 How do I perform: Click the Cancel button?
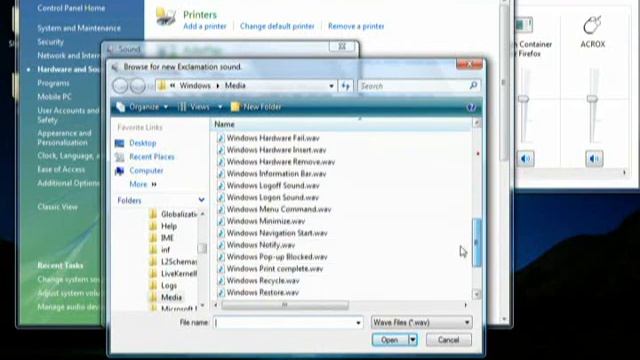(449, 340)
